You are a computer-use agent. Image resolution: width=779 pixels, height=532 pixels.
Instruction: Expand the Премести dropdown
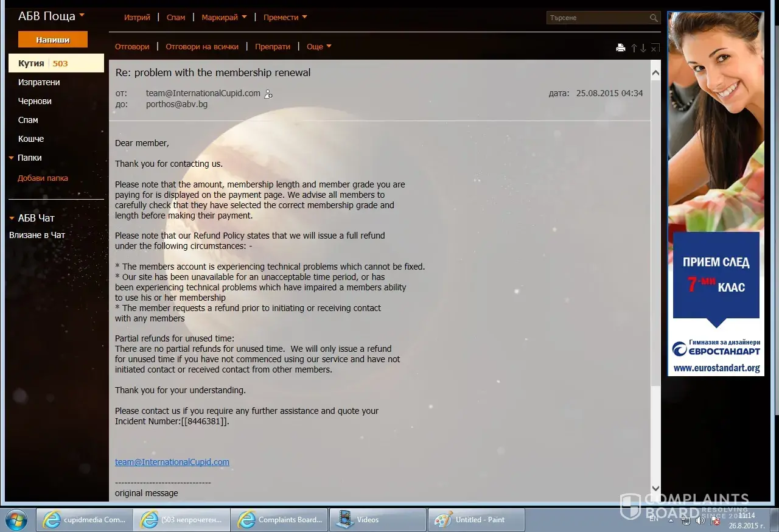(x=285, y=18)
